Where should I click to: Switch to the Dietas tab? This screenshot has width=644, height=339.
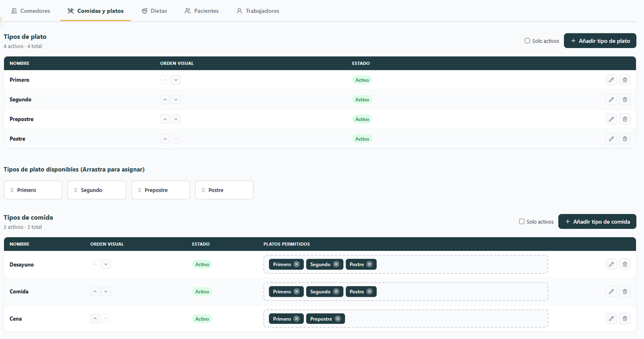tap(155, 11)
